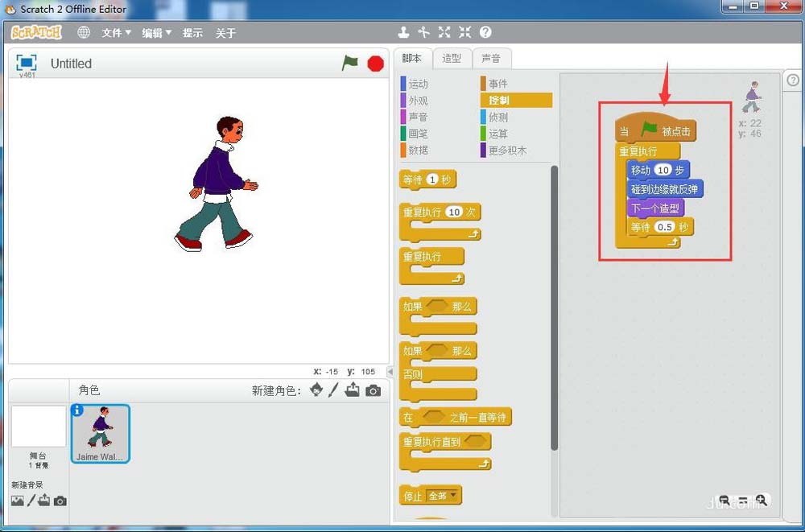Click the Scratch logo
The height and width of the screenshot is (532, 805).
coord(36,33)
